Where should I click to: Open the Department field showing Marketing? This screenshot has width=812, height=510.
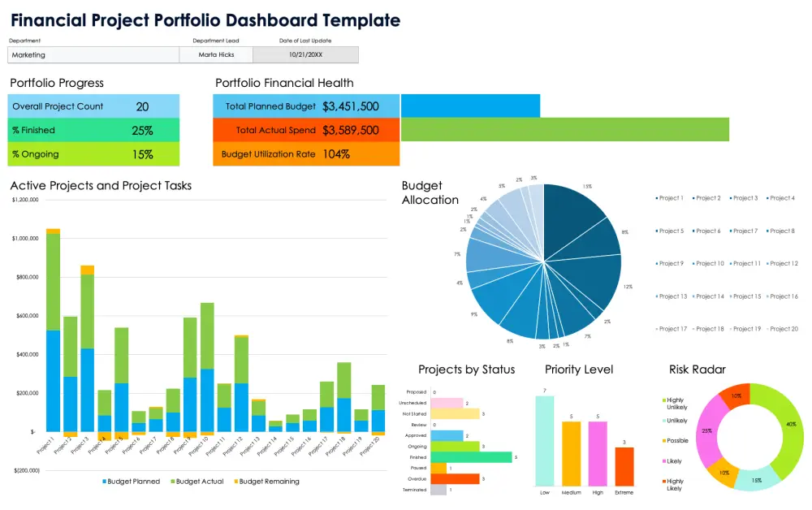coord(93,54)
